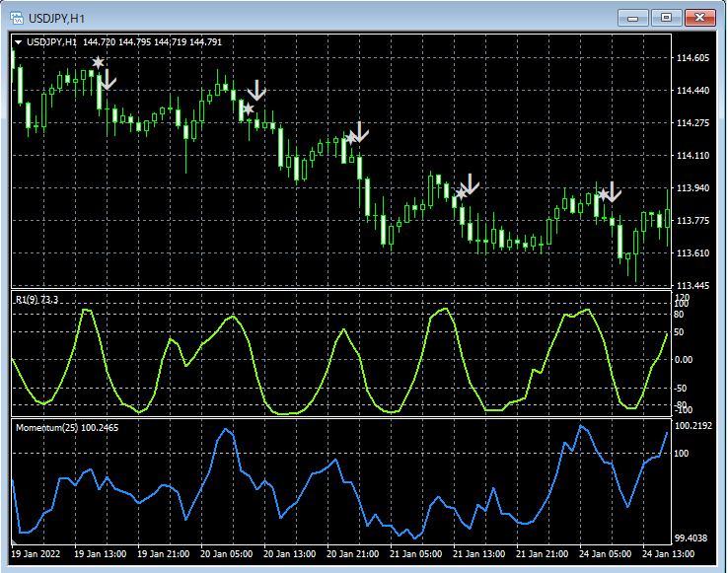This screenshot has height=573, width=728.
Task: Click the 113.445 price level on the scale
Action: point(694,286)
